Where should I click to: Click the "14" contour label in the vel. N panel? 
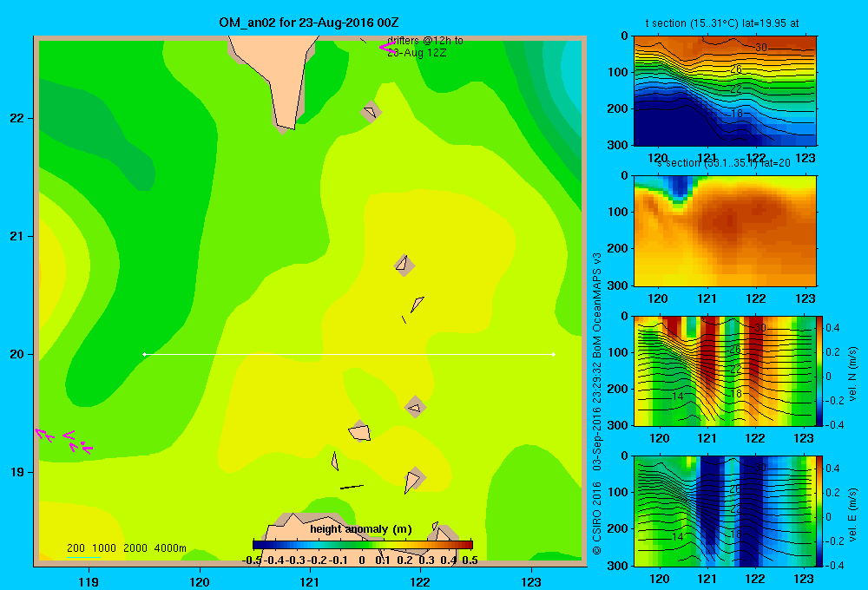(x=678, y=396)
